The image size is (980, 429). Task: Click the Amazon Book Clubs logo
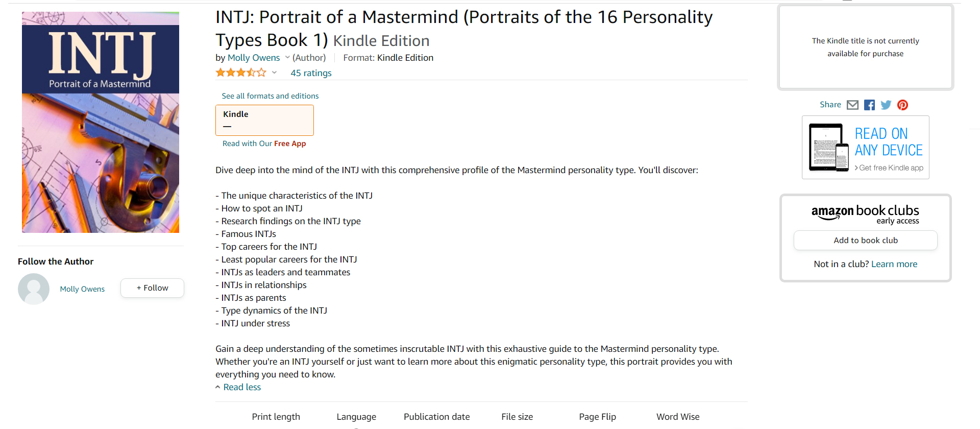[865, 213]
